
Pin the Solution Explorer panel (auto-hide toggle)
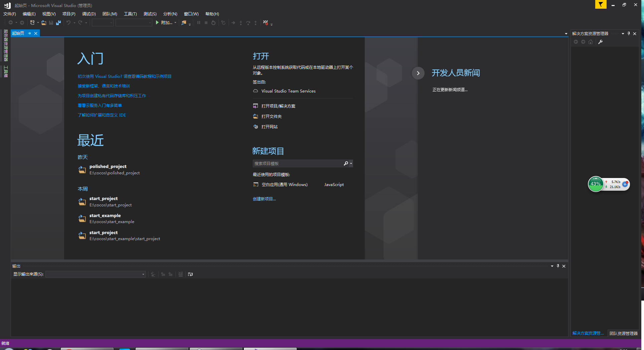(629, 33)
